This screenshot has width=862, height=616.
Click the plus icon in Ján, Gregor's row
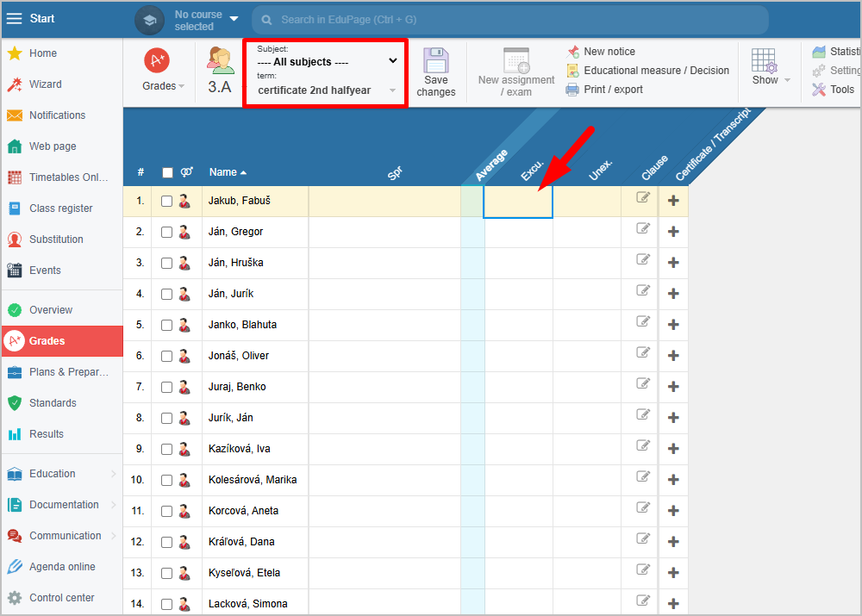click(673, 232)
